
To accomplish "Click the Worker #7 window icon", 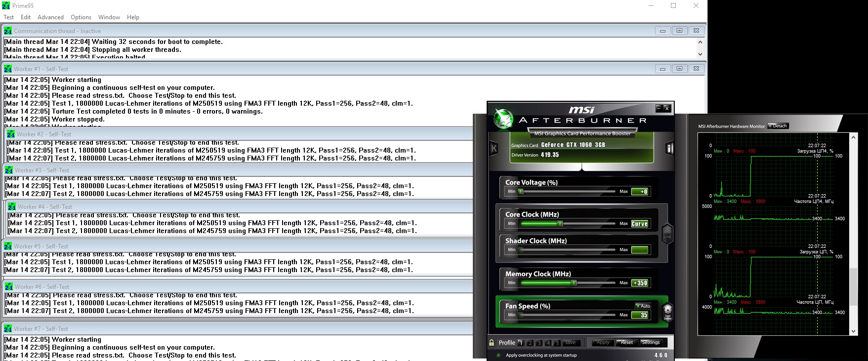I will coord(8,328).
